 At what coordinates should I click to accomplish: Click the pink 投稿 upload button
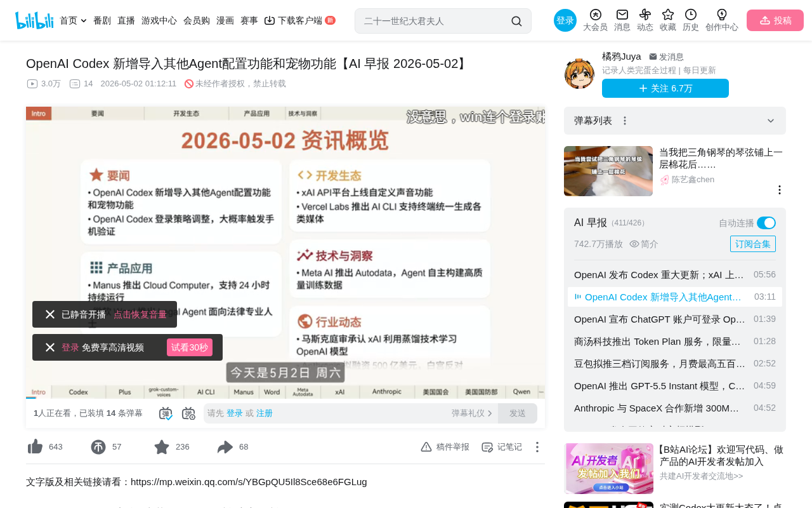point(775,20)
